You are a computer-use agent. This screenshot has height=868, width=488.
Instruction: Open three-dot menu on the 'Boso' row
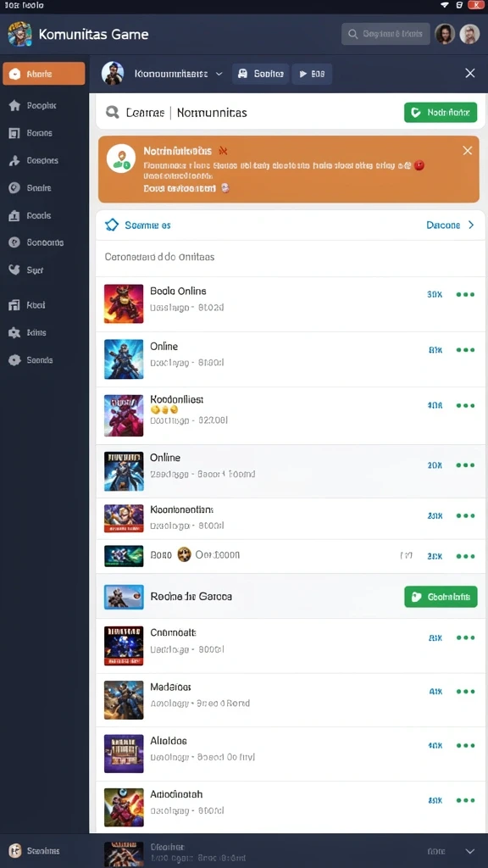coord(465,556)
